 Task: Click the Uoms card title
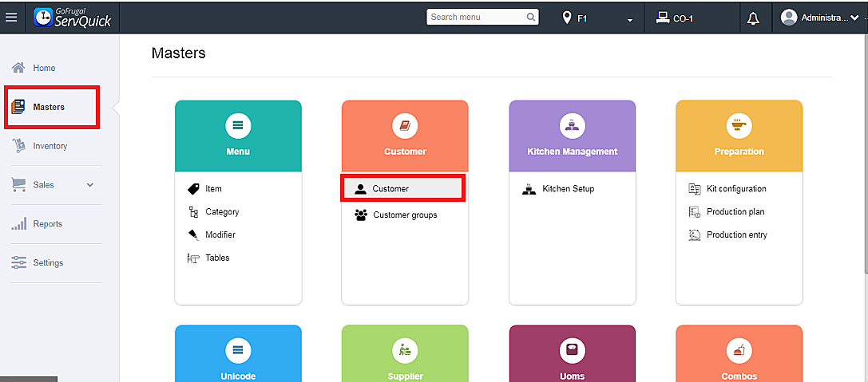tap(573, 376)
